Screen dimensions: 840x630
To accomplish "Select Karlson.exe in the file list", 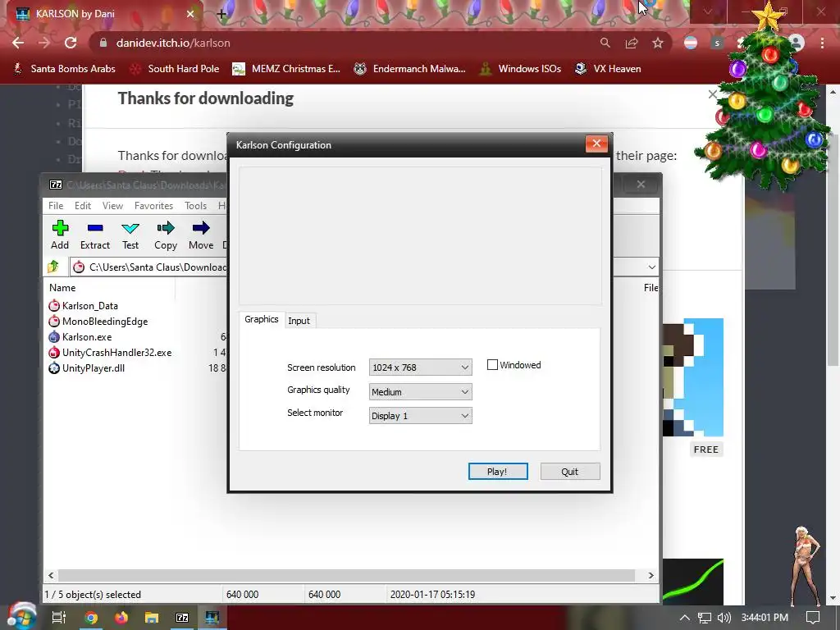I will coord(80,337).
